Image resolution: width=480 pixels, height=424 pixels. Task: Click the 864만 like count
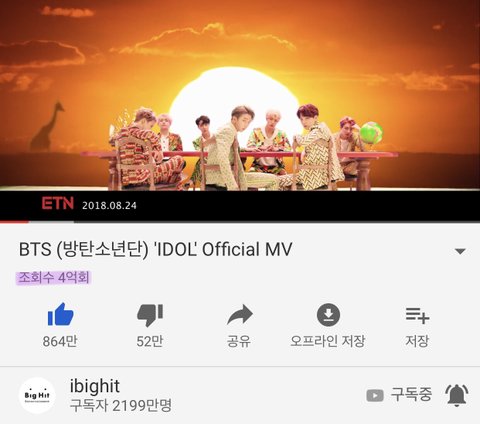click(x=60, y=341)
